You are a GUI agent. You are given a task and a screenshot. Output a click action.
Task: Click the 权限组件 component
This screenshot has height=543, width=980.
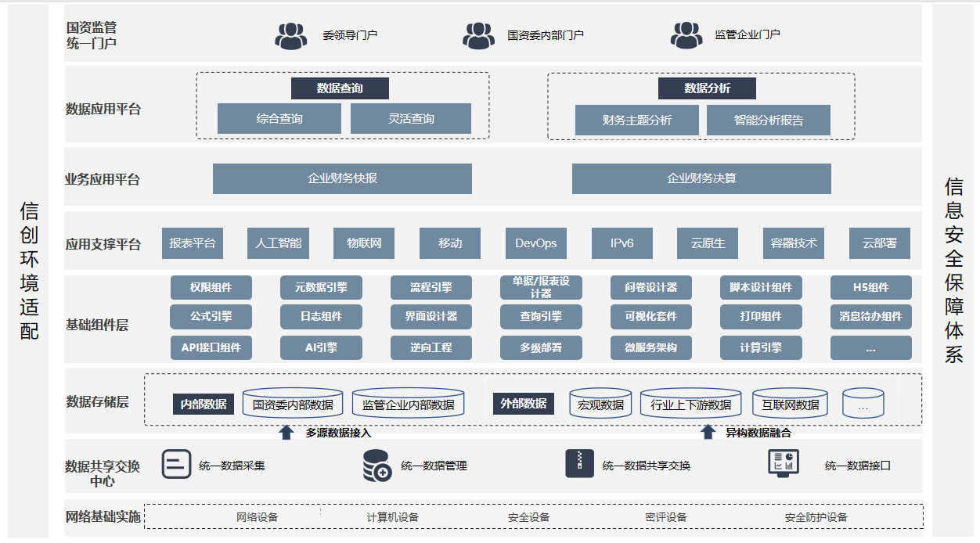[x=211, y=287]
